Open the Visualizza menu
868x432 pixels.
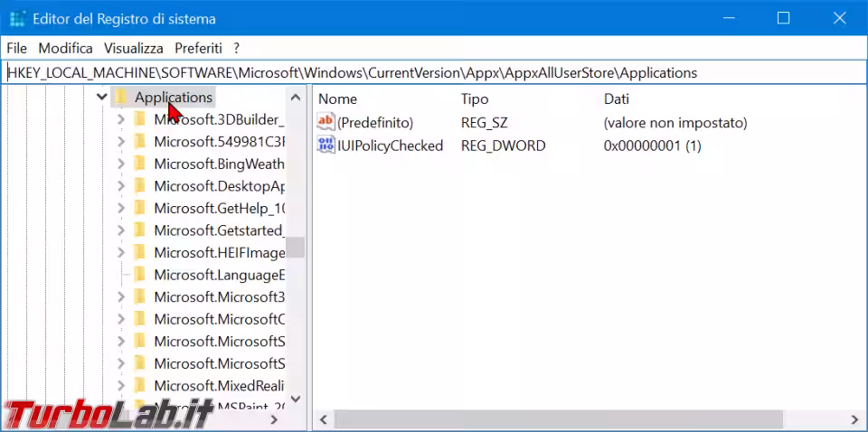[x=134, y=49]
